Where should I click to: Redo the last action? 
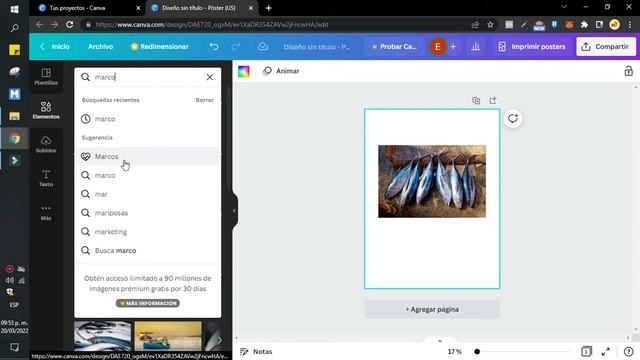[x=236, y=47]
